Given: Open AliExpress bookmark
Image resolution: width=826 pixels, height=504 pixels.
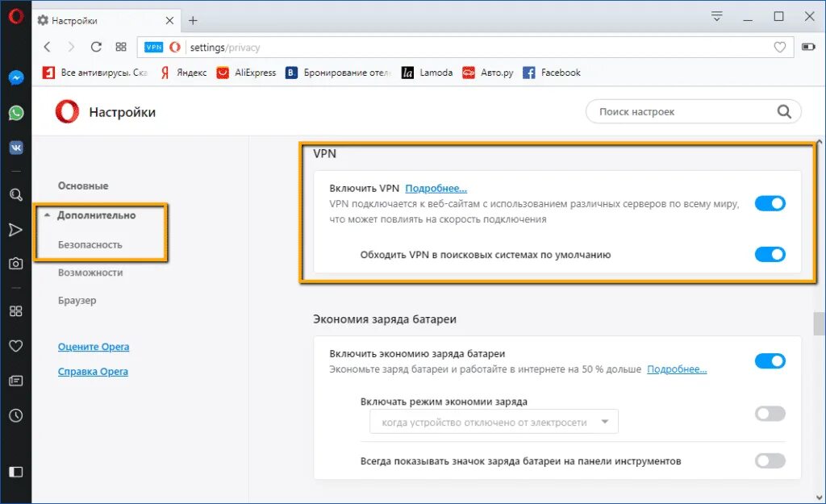Looking at the screenshot, I should (247, 73).
